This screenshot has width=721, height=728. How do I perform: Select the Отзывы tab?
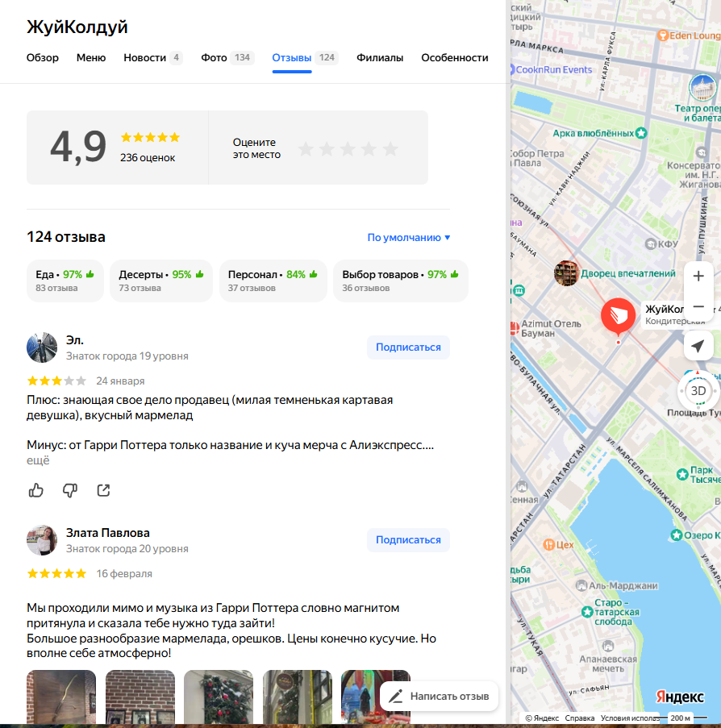tap(305, 57)
